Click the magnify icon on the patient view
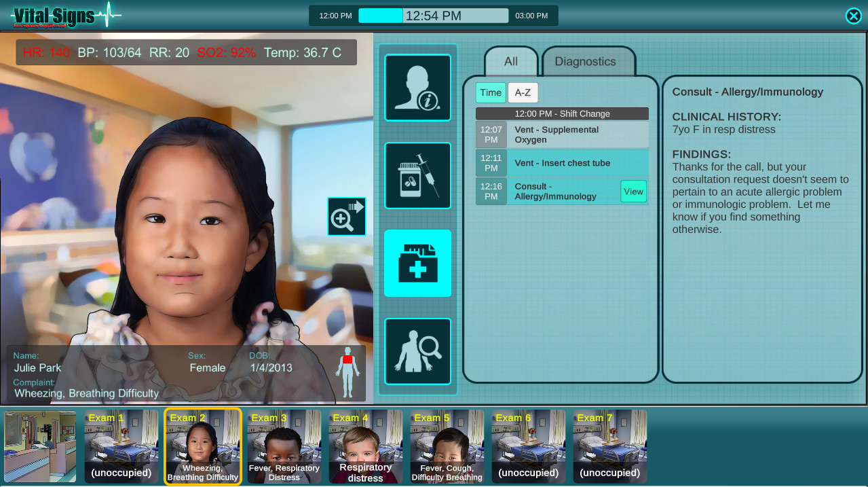Image resolution: width=868 pixels, height=487 pixels. pyautogui.click(x=346, y=216)
